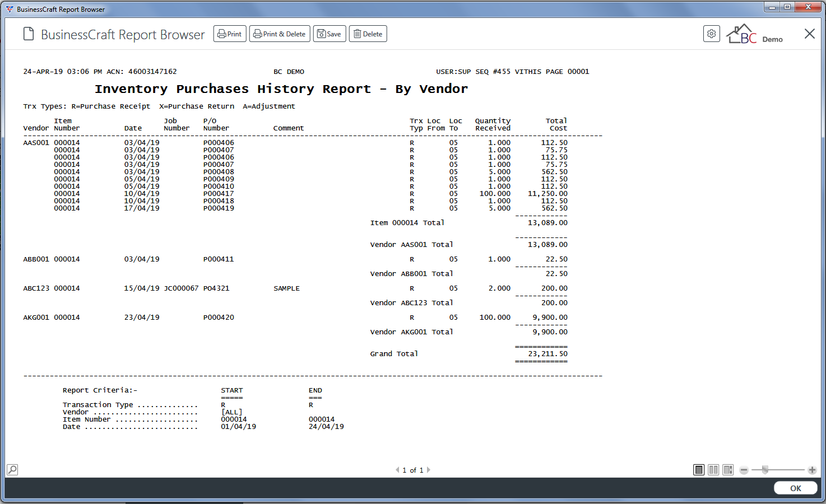Click the page indicator '1 of 1'
The image size is (826, 504).
413,470
